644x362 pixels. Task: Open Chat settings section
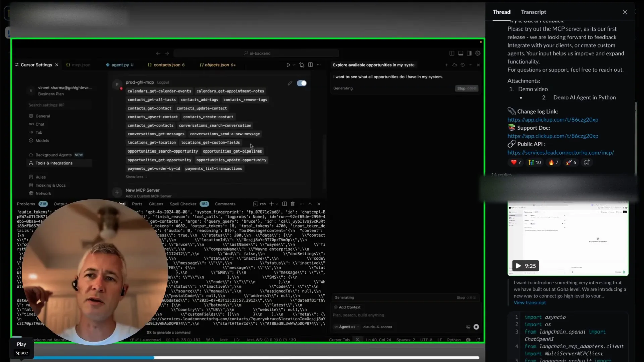tap(40, 124)
